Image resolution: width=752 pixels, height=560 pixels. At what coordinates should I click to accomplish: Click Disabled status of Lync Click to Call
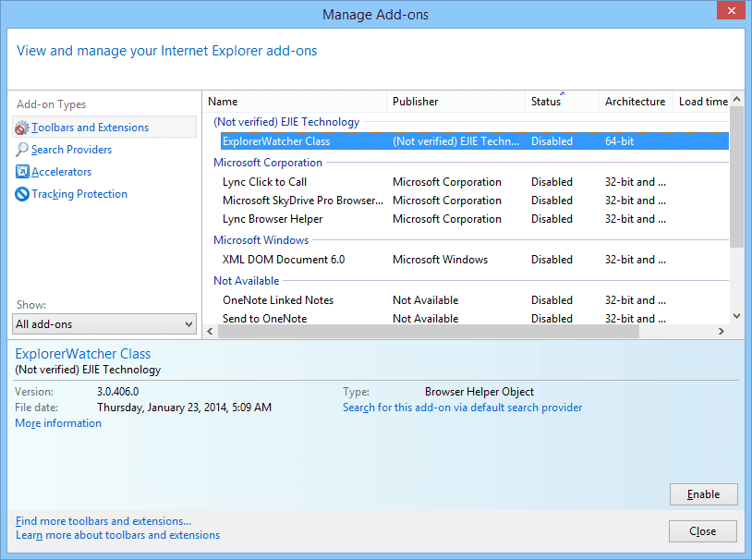(x=552, y=182)
